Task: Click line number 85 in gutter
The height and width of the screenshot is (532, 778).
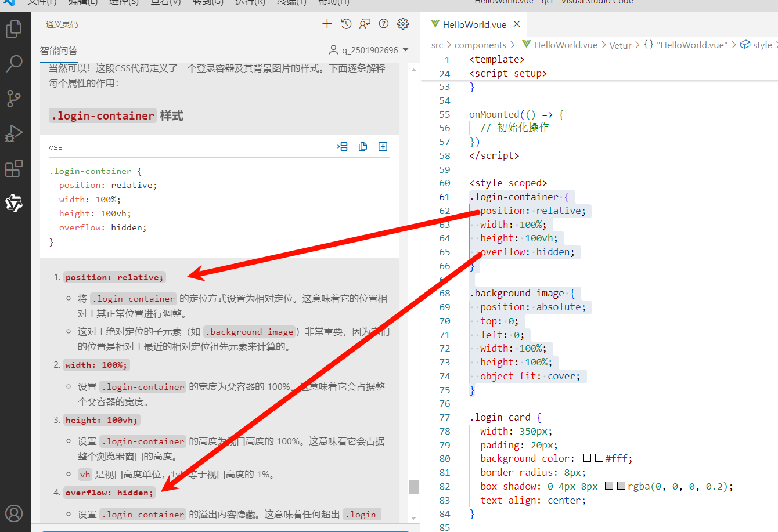Action: point(445,527)
